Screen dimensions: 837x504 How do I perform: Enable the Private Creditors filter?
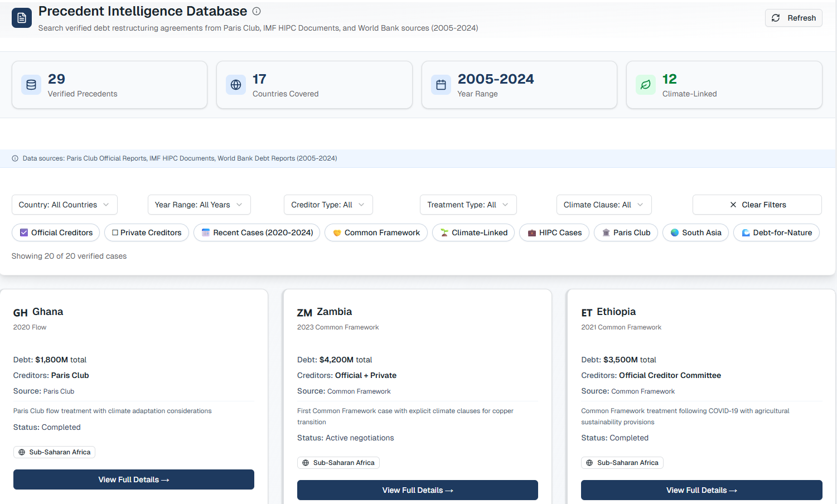coord(146,232)
